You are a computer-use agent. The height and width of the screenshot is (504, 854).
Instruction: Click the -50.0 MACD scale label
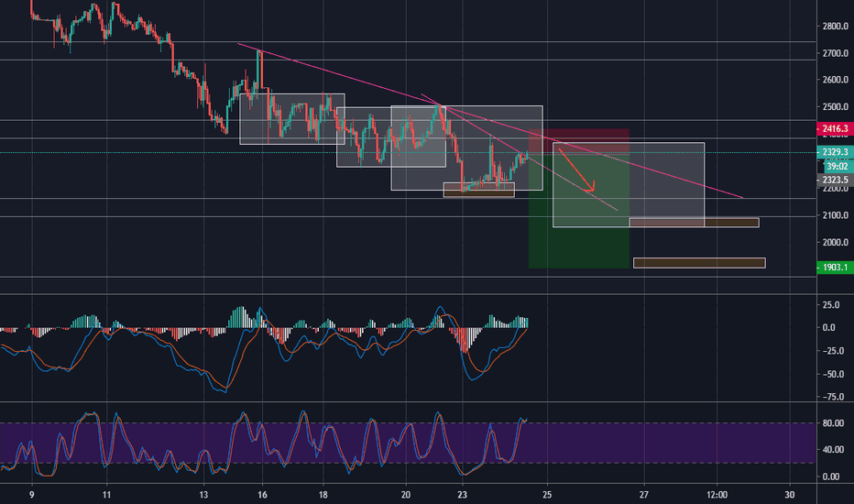[833, 374]
